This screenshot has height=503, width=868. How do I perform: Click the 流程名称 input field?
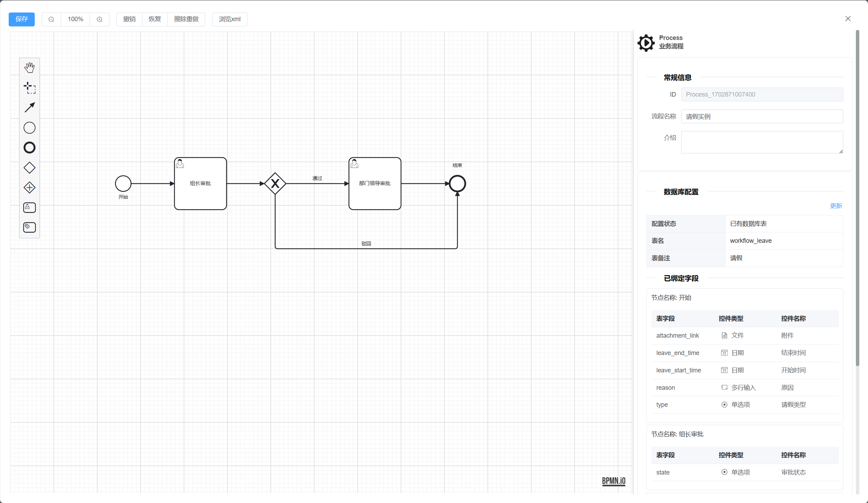click(762, 117)
